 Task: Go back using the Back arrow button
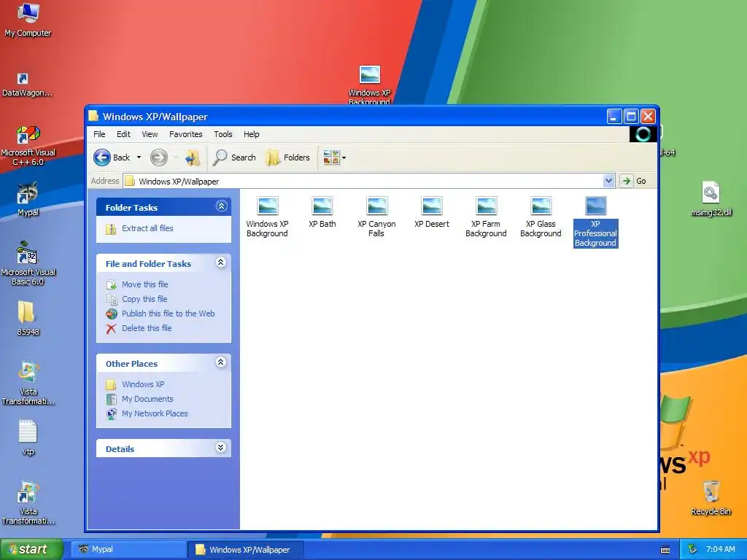click(112, 157)
